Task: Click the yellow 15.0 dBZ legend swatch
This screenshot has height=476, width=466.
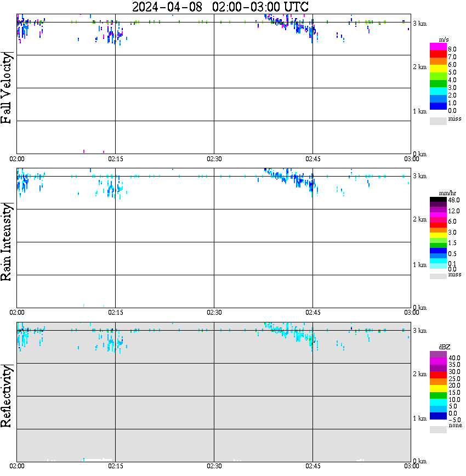Action: coord(438,389)
